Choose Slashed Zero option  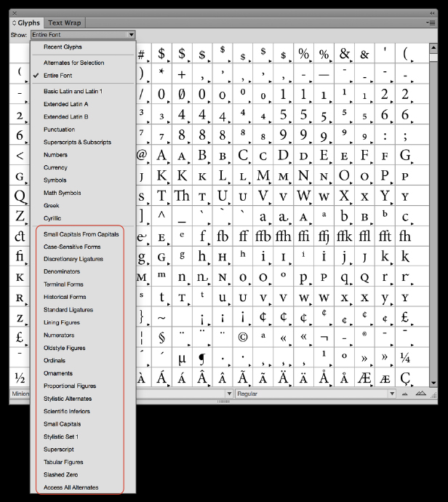click(83, 475)
